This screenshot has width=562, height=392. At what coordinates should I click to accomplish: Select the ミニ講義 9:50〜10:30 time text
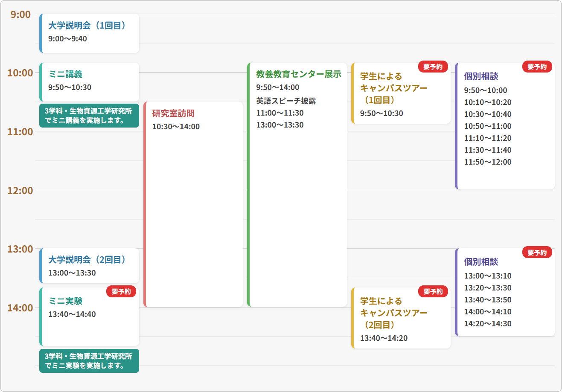(70, 87)
